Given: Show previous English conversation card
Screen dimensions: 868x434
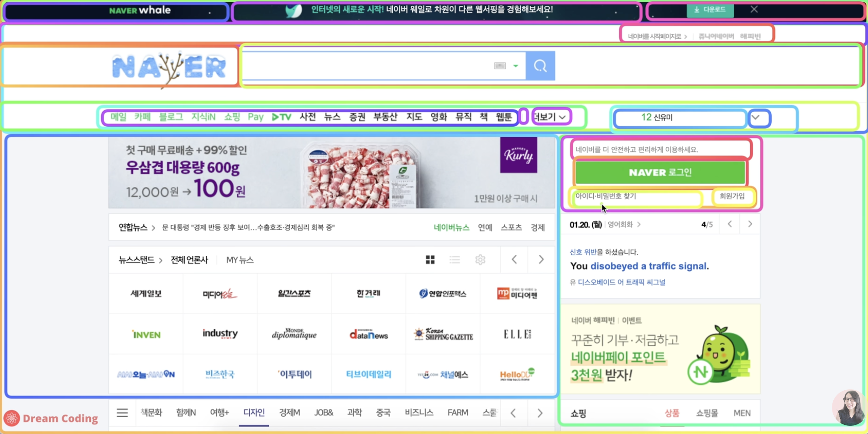Looking at the screenshot, I should point(730,224).
